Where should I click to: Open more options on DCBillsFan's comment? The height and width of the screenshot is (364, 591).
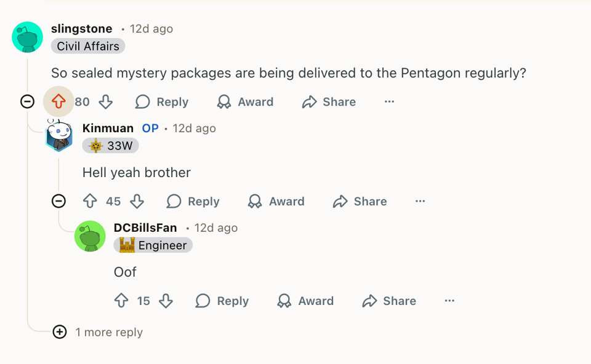click(449, 301)
